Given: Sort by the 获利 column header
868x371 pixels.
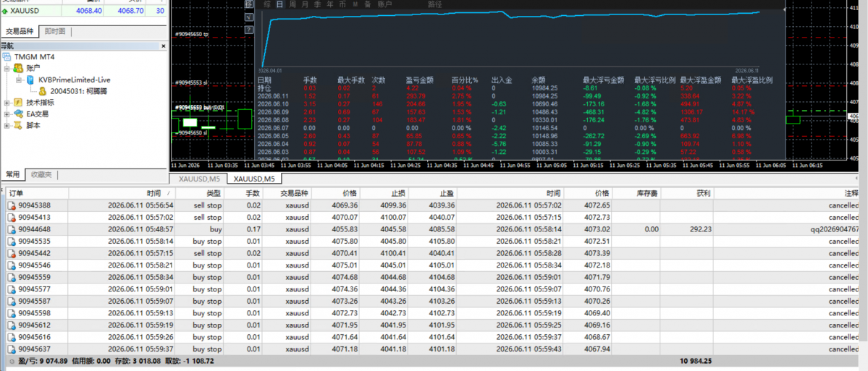Looking at the screenshot, I should (x=687, y=193).
